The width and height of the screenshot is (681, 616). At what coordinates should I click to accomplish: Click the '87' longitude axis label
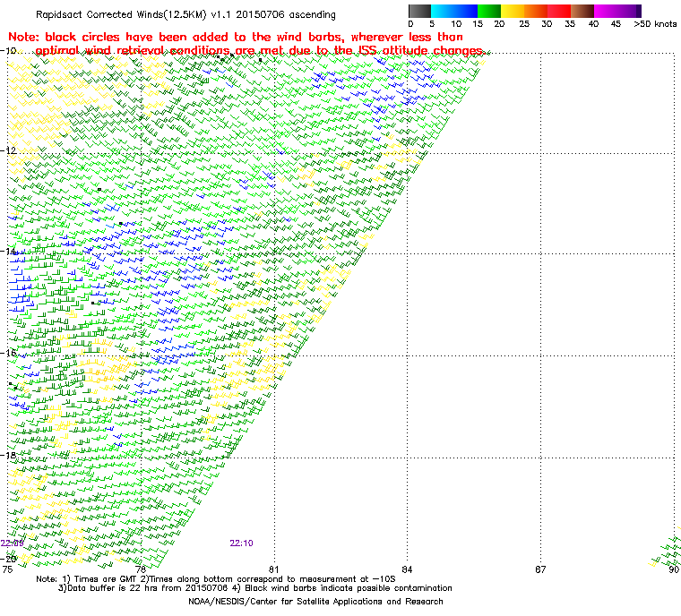540,569
